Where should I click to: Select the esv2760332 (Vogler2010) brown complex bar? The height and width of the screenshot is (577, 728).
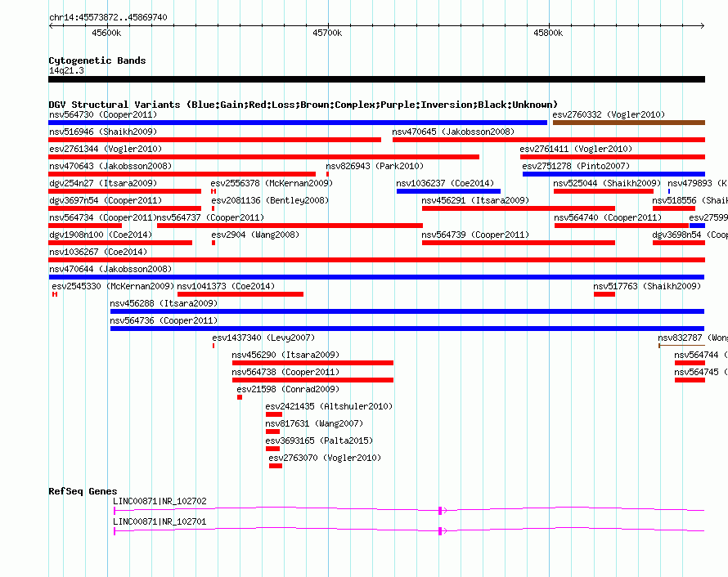click(629, 123)
